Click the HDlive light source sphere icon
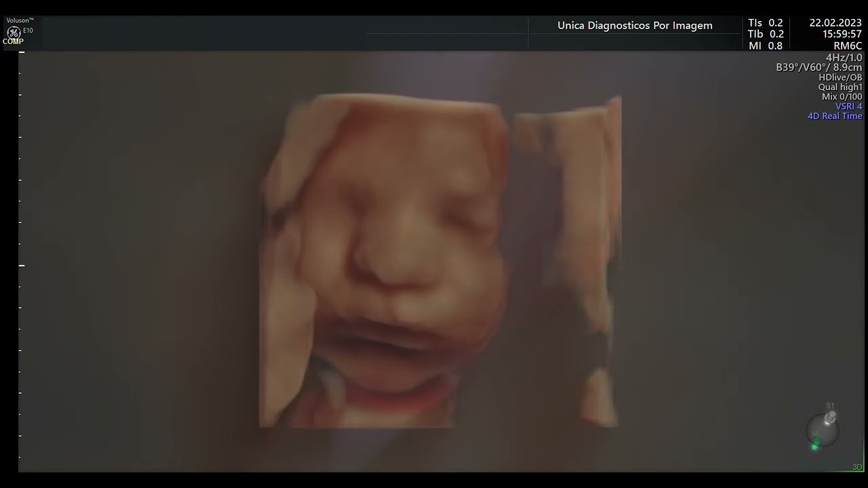 pos(823,430)
